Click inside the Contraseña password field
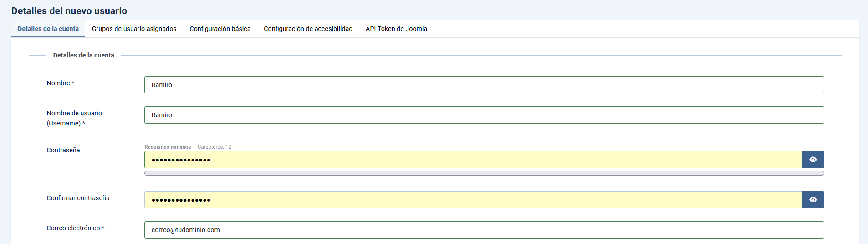The image size is (868, 244). 473,160
